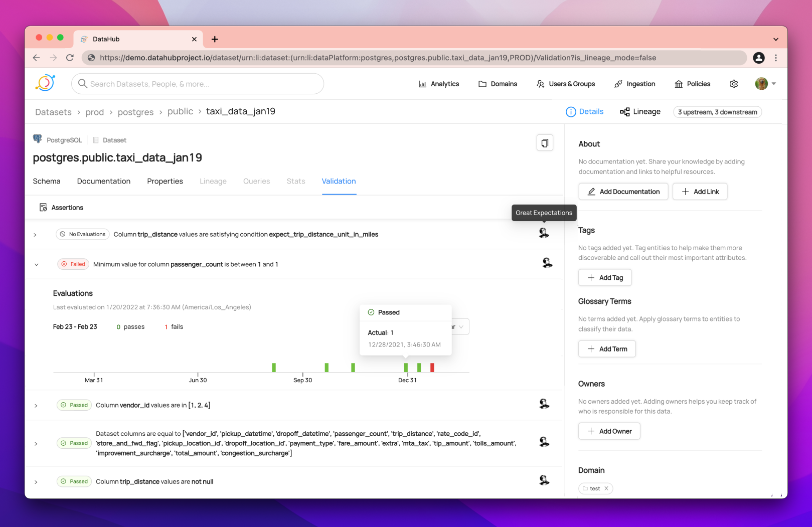The height and width of the screenshot is (527, 812).
Task: Click Great Expectations icon on vendor_id assertion
Action: pyautogui.click(x=544, y=404)
